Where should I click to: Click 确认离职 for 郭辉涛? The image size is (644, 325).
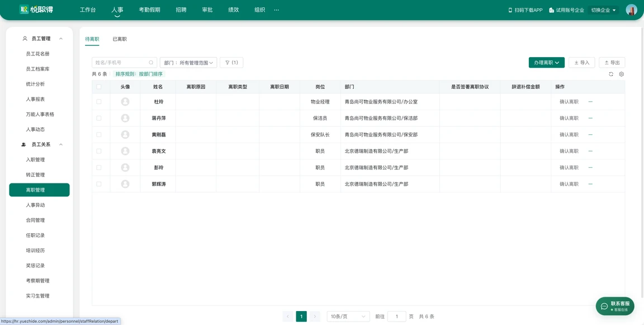click(x=569, y=184)
